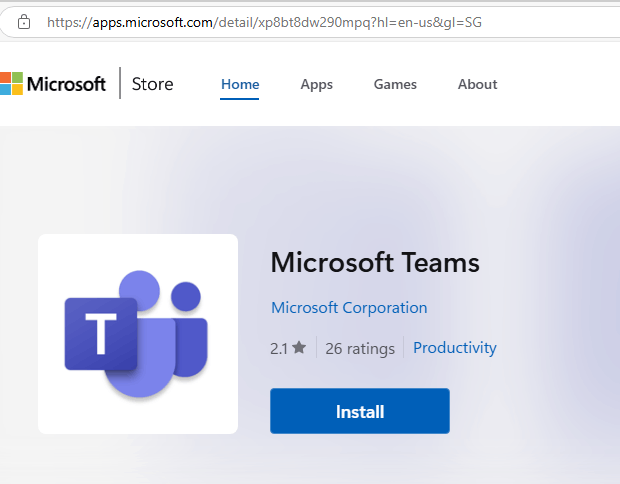Click the Microsoft Teams title heading
The image size is (620, 484).
[x=375, y=262]
